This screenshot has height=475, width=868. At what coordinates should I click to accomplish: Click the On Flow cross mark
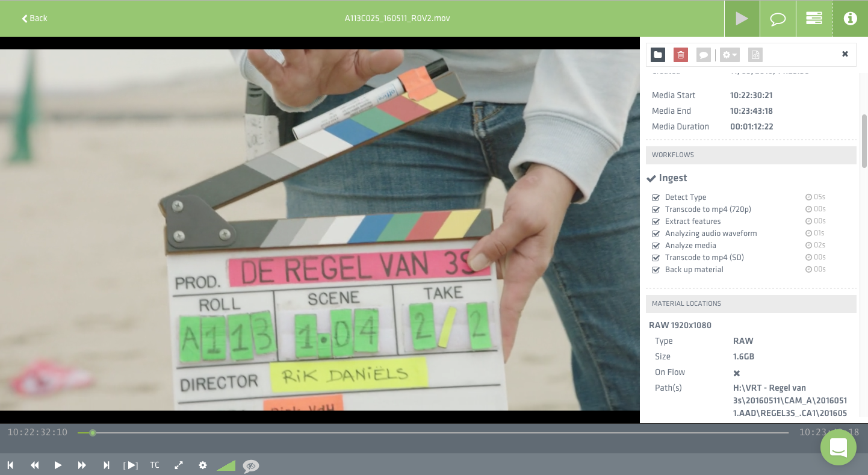[x=736, y=373]
